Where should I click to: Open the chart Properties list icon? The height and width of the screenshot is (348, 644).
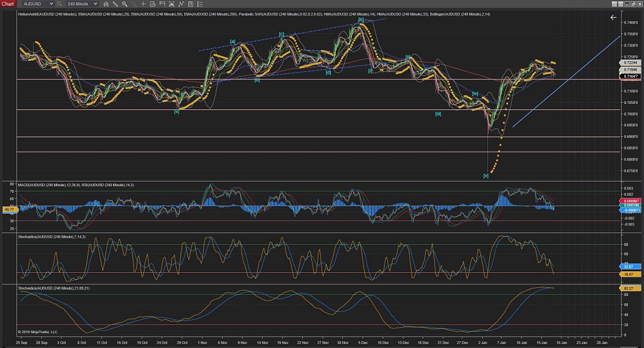pos(200,4)
